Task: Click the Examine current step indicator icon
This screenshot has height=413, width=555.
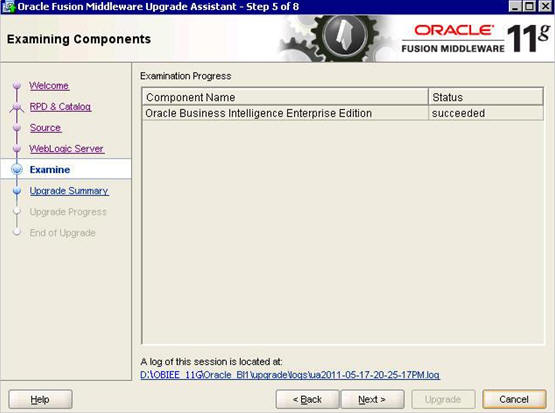Action: pos(17,170)
